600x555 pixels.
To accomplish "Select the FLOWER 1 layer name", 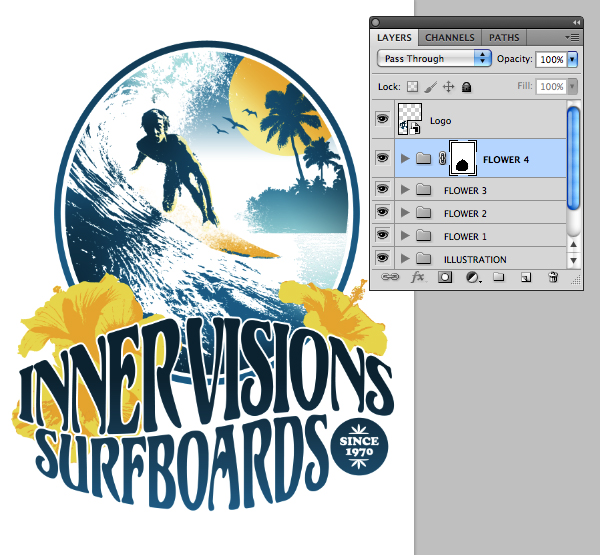I will (465, 236).
